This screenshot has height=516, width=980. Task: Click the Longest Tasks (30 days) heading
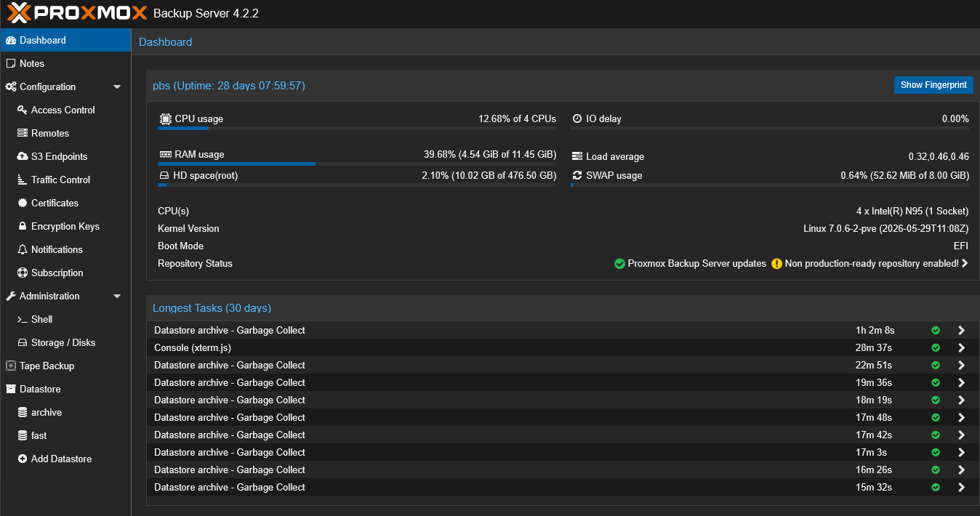[x=212, y=308]
